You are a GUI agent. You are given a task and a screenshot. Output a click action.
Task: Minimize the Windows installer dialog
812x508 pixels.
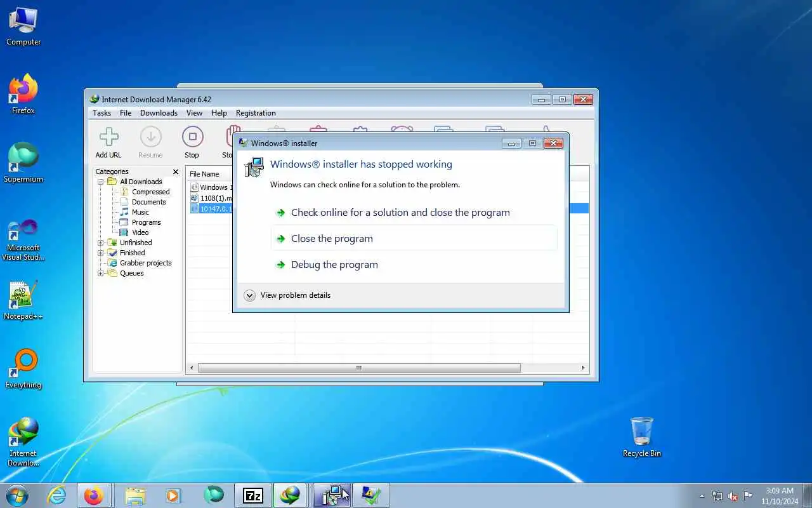511,143
